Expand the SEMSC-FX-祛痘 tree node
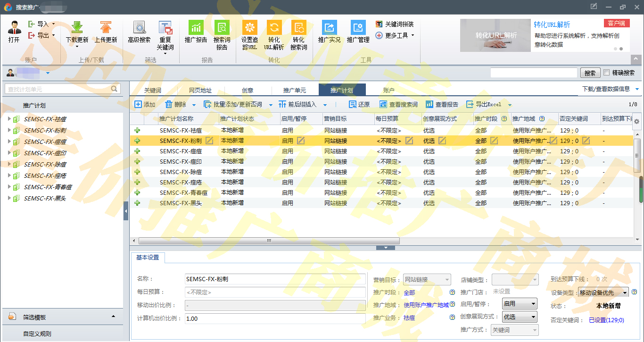Image resolution: width=644 pixels, height=342 pixels. (9, 119)
